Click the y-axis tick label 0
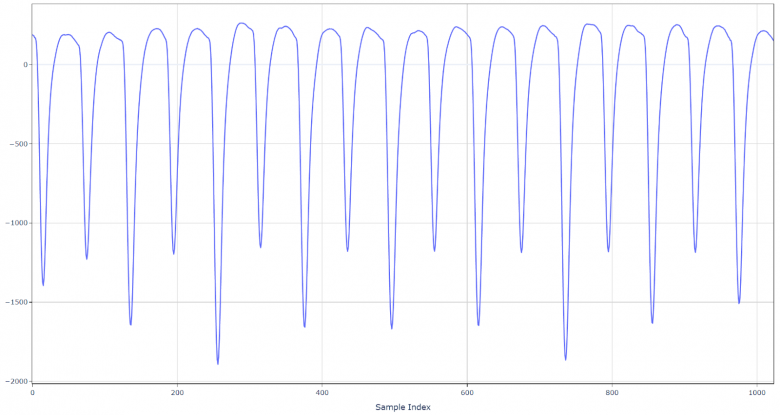Image resolution: width=780 pixels, height=415 pixels. coord(25,65)
